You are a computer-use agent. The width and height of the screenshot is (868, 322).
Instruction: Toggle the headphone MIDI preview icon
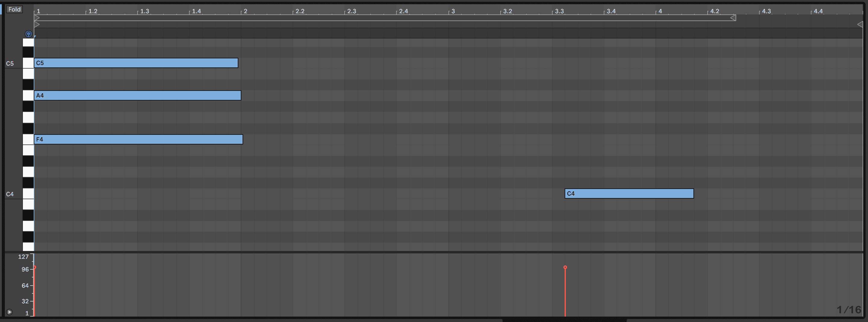(x=29, y=34)
